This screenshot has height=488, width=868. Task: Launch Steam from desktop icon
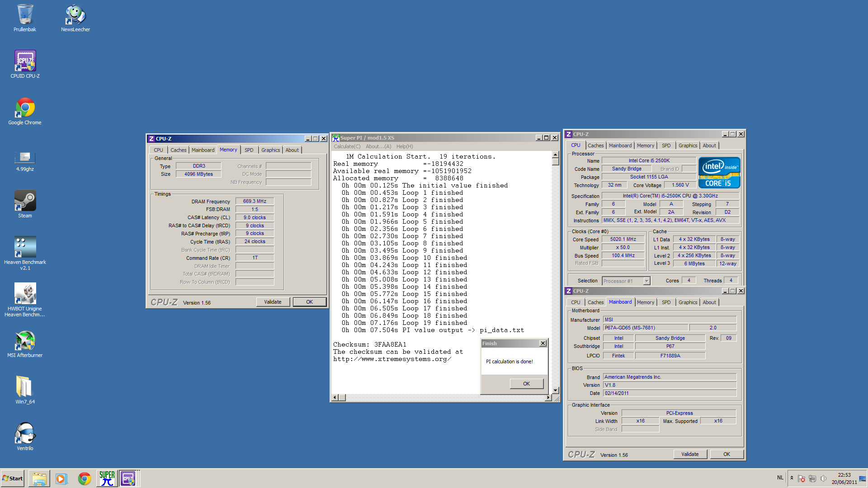[x=25, y=202]
